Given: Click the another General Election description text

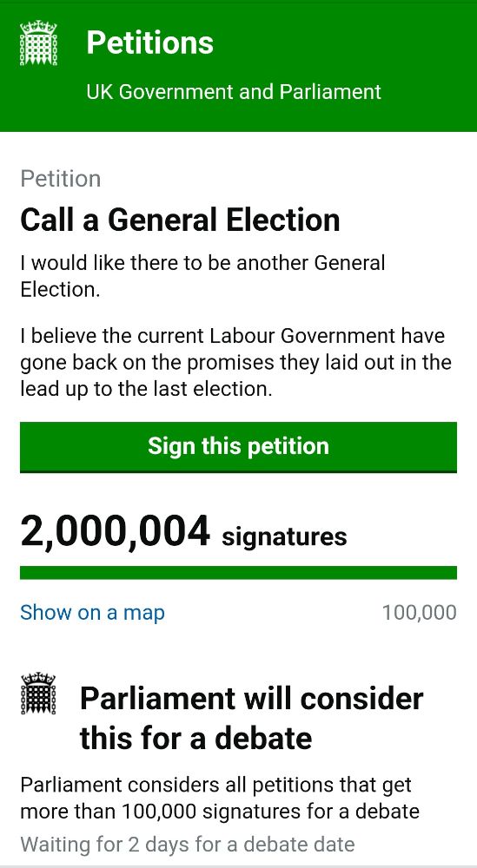Looking at the screenshot, I should coord(202,276).
